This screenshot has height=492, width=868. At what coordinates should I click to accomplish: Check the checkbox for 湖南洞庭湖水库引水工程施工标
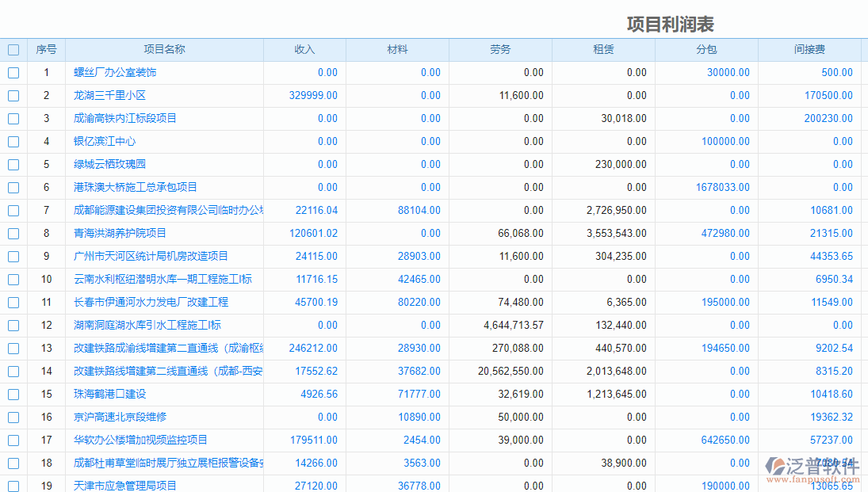(13, 325)
